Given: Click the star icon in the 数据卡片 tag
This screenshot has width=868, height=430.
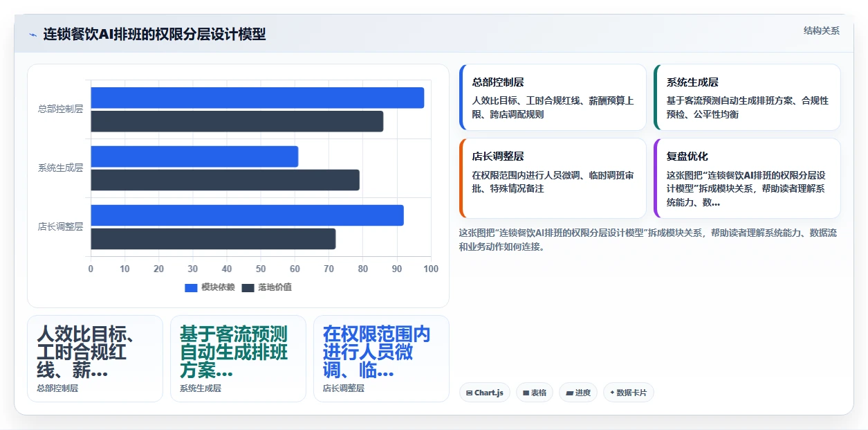Looking at the screenshot, I should [612, 393].
